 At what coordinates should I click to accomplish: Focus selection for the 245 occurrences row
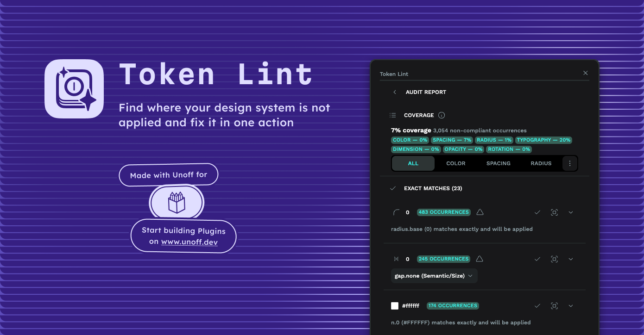click(554, 259)
